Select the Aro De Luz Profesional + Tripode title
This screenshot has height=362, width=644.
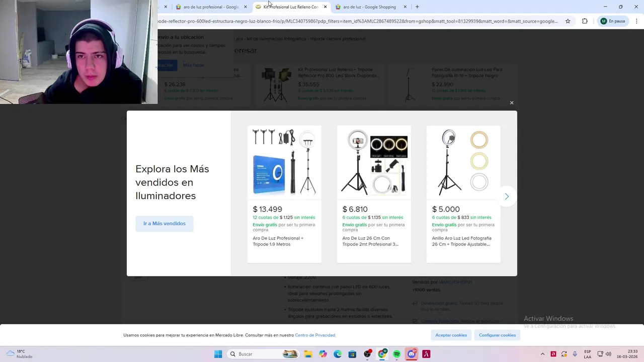(x=278, y=241)
